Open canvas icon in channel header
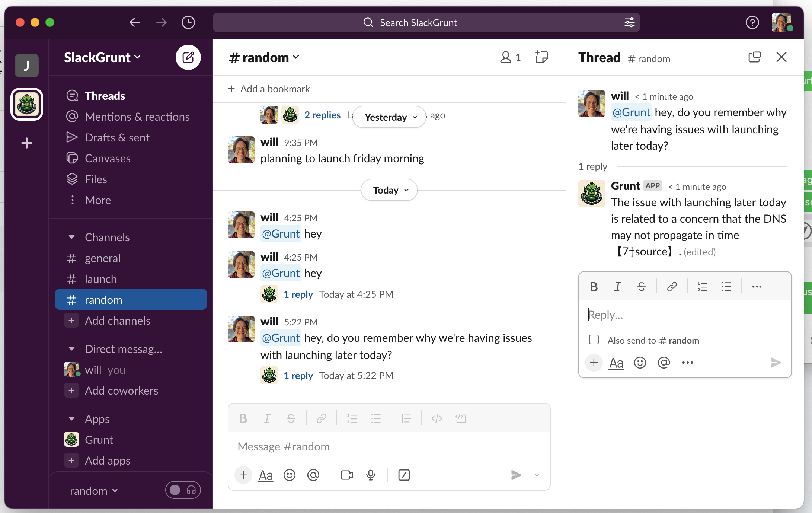Screen dimensions: 812x513 click(x=541, y=57)
